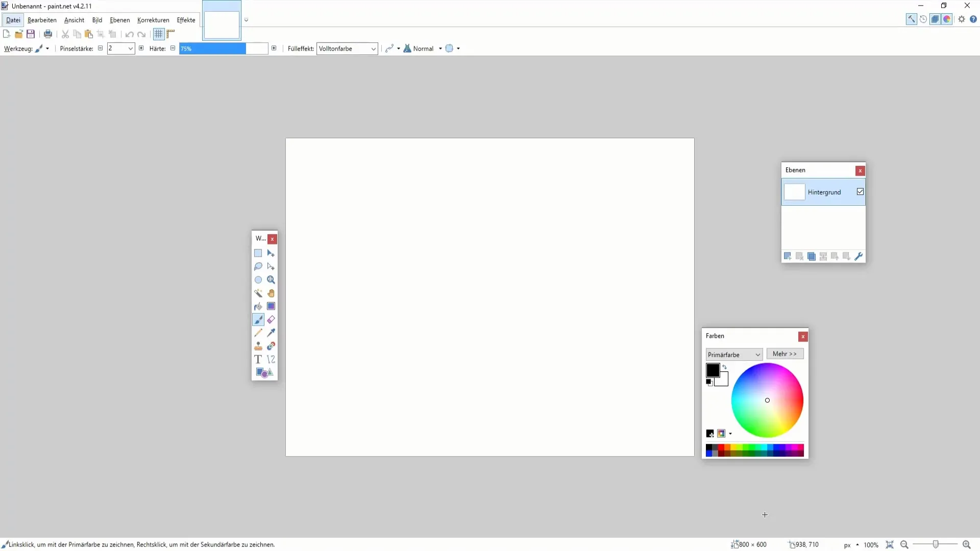Select the Move tool
Image resolution: width=980 pixels, height=551 pixels.
(x=271, y=253)
